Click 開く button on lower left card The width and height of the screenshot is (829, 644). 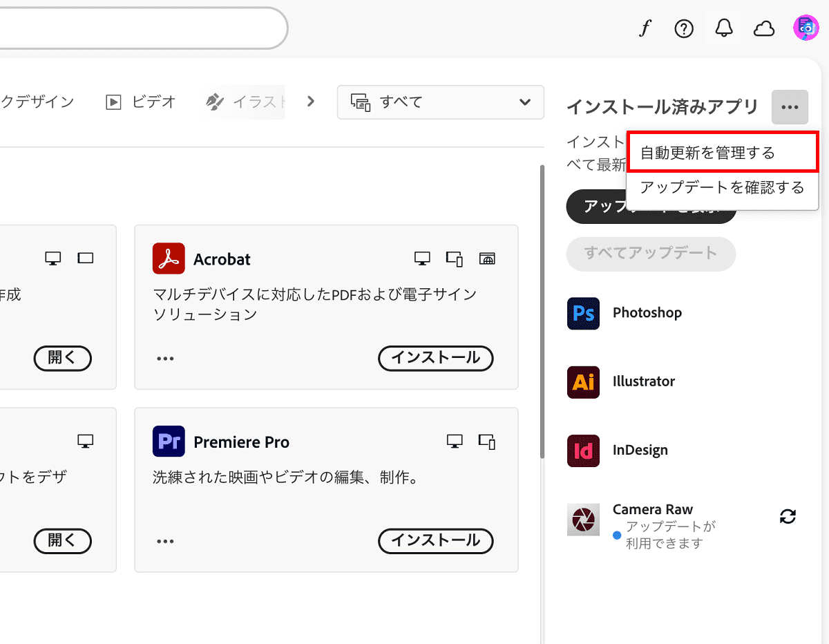pyautogui.click(x=62, y=540)
